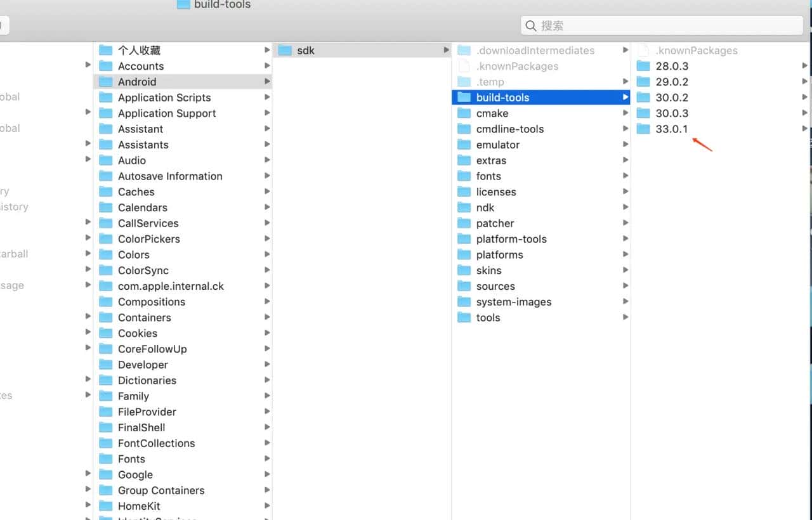Expand the platforms folder arrow
This screenshot has width=812, height=520.
[x=626, y=254]
